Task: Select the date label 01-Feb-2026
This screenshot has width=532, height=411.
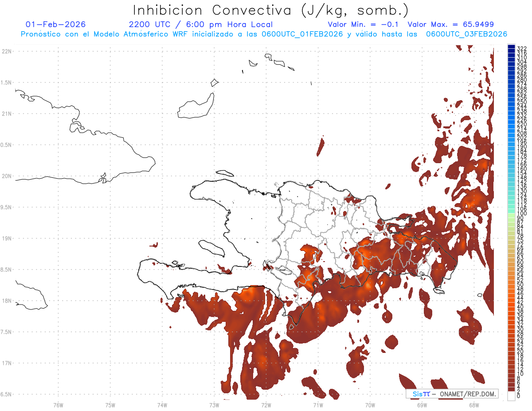Action: tap(56, 24)
